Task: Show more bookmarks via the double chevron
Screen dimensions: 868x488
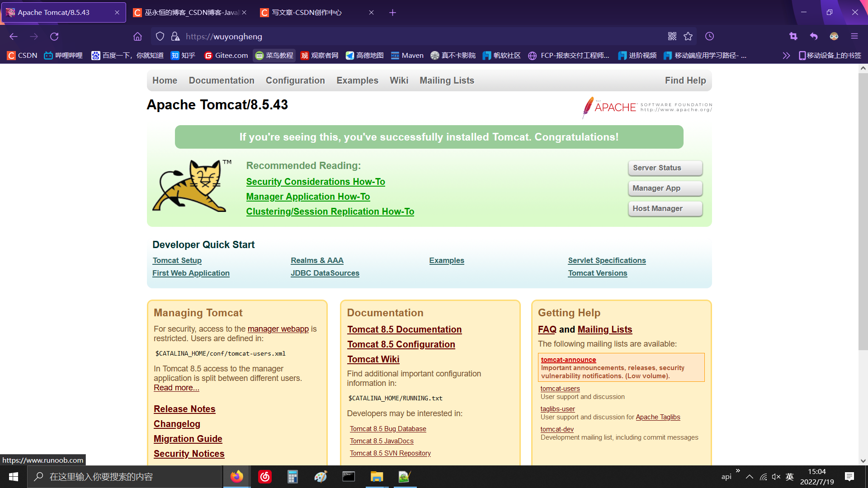Action: [x=786, y=56]
